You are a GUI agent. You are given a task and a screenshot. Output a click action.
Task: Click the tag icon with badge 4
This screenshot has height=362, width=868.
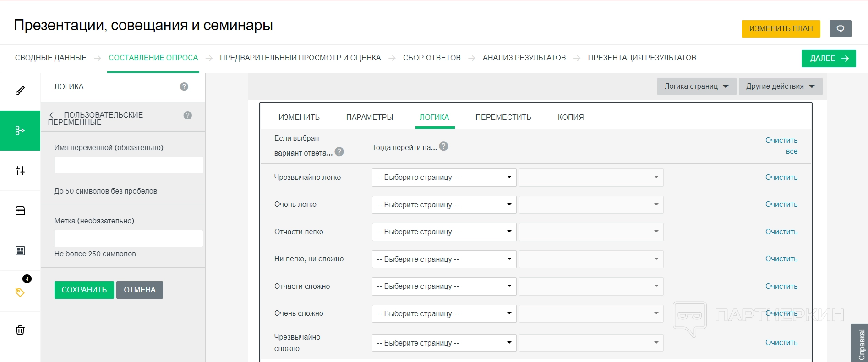20,292
